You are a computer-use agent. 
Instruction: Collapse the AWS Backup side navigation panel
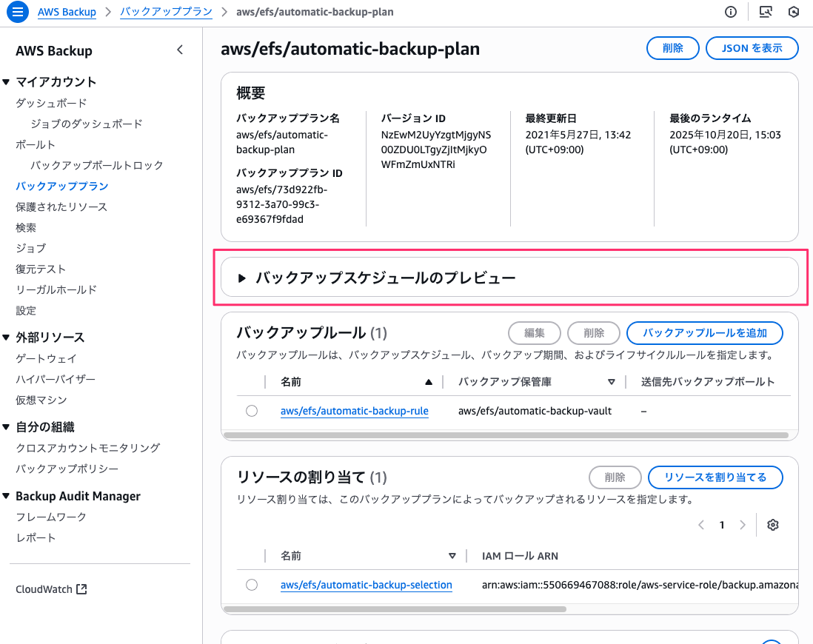[179, 50]
